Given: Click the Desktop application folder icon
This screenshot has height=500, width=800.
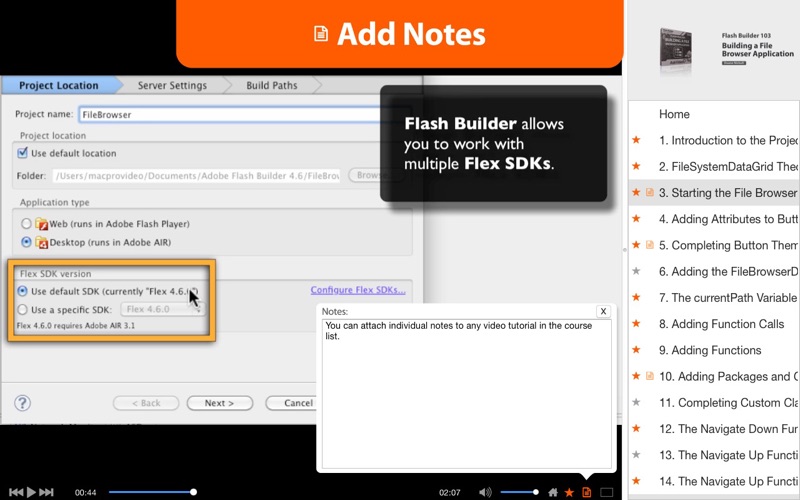Looking at the screenshot, I should click(x=41, y=242).
